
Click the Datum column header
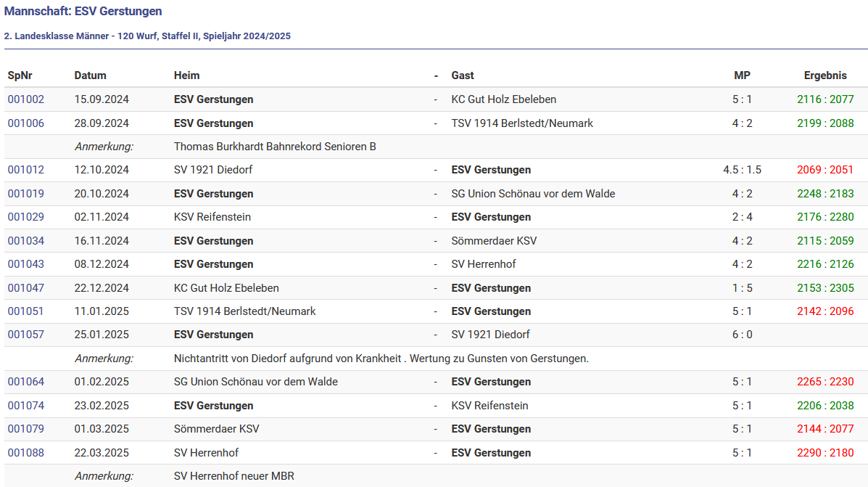pyautogui.click(x=90, y=75)
